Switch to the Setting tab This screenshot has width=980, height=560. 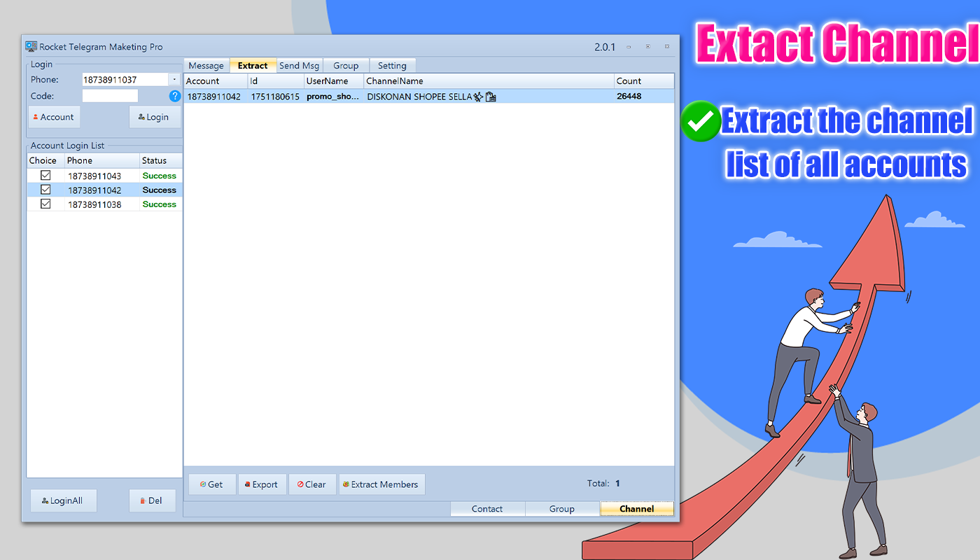coord(393,64)
